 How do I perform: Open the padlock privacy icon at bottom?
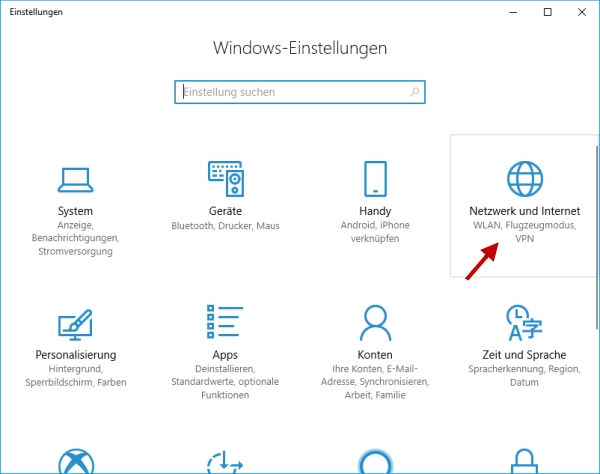click(x=524, y=461)
